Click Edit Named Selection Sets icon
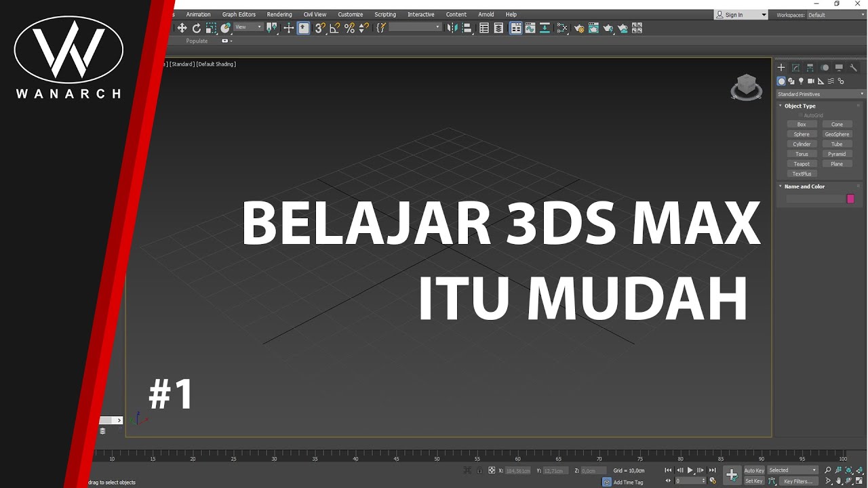The height and width of the screenshot is (488, 868). pos(380,28)
